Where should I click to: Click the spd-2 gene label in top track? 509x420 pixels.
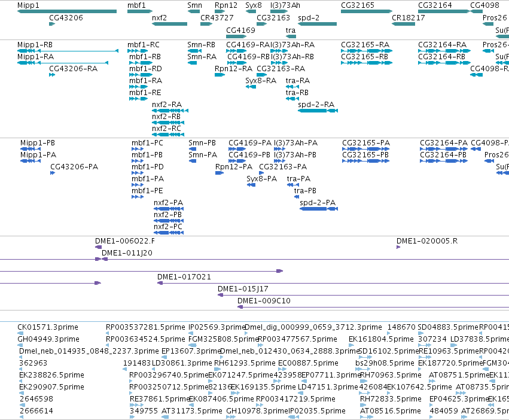click(309, 17)
